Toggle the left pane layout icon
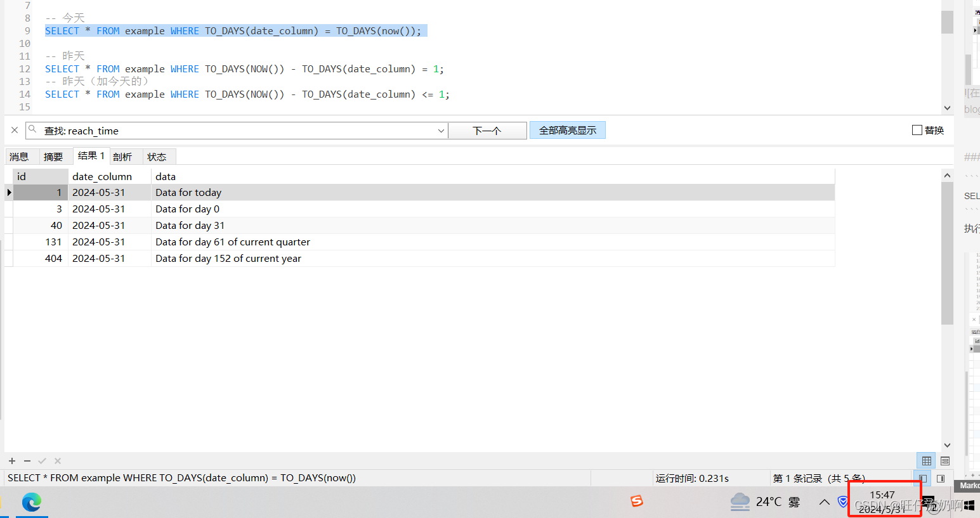This screenshot has width=980, height=518. coord(923,479)
